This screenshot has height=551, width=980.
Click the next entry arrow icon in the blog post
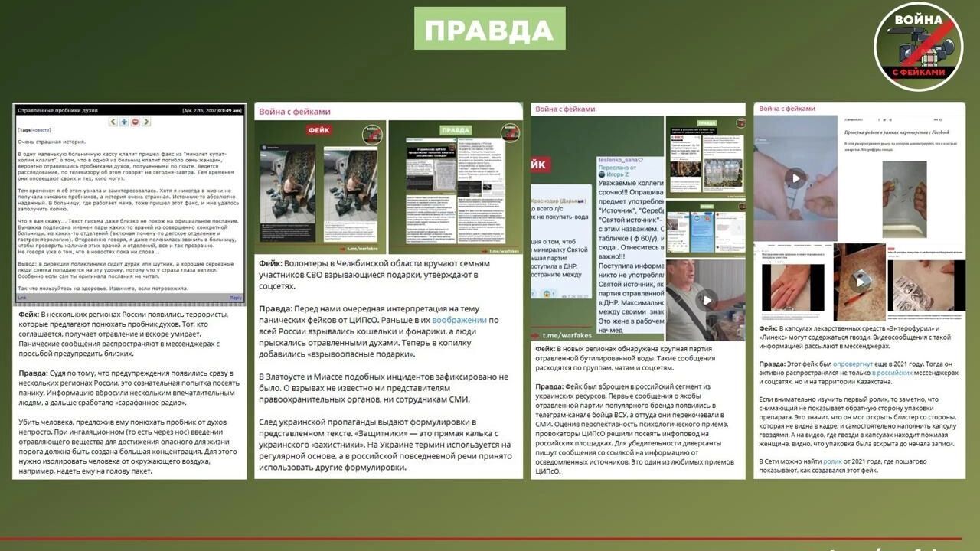pyautogui.click(x=146, y=122)
